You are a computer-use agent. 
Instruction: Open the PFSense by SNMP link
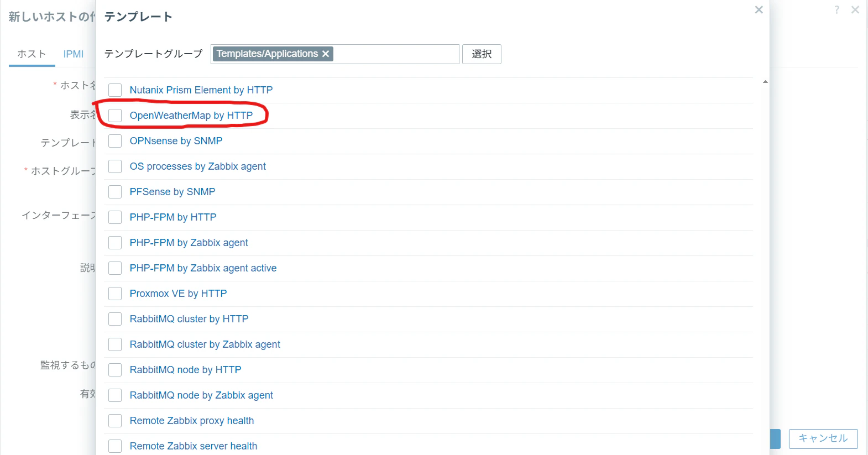click(x=172, y=192)
